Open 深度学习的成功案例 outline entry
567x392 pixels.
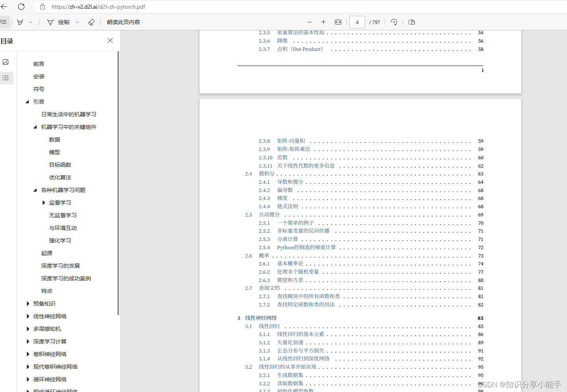(x=66, y=278)
